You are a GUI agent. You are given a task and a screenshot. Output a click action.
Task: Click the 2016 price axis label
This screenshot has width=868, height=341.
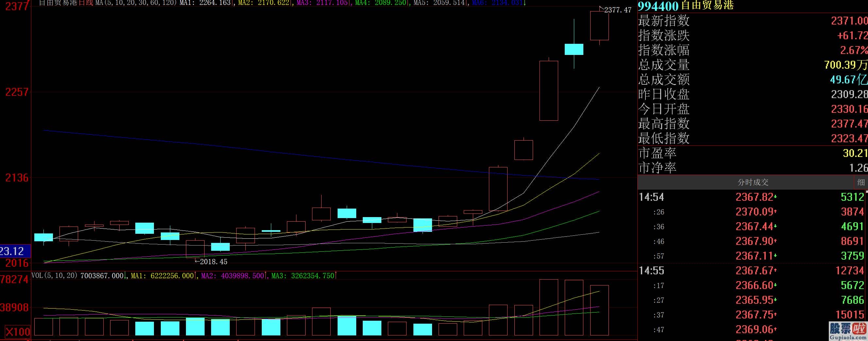click(17, 263)
